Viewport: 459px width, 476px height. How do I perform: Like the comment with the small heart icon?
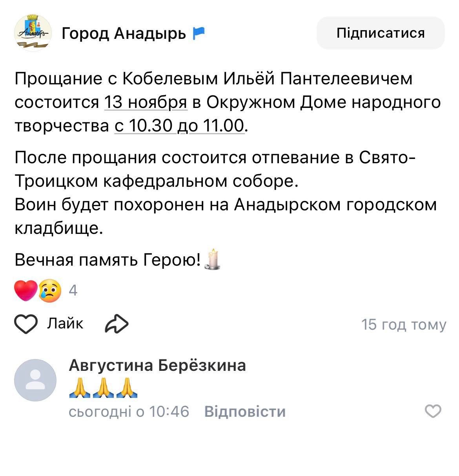433,411
